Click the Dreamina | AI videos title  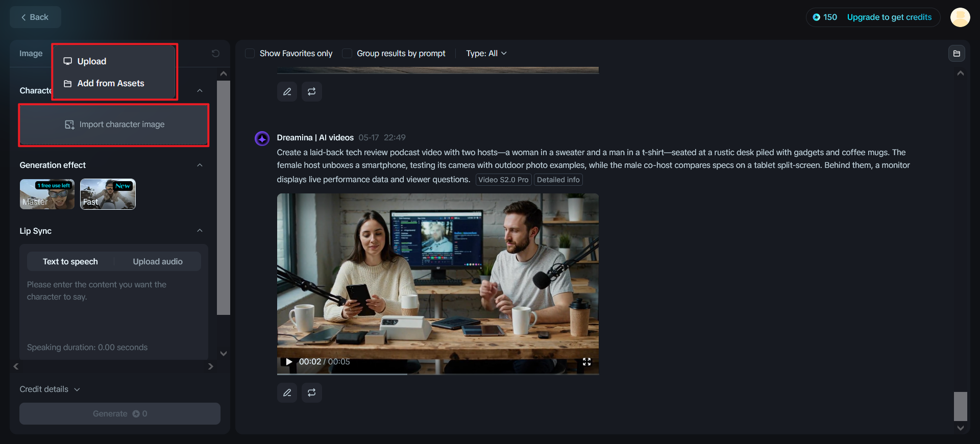pyautogui.click(x=315, y=138)
